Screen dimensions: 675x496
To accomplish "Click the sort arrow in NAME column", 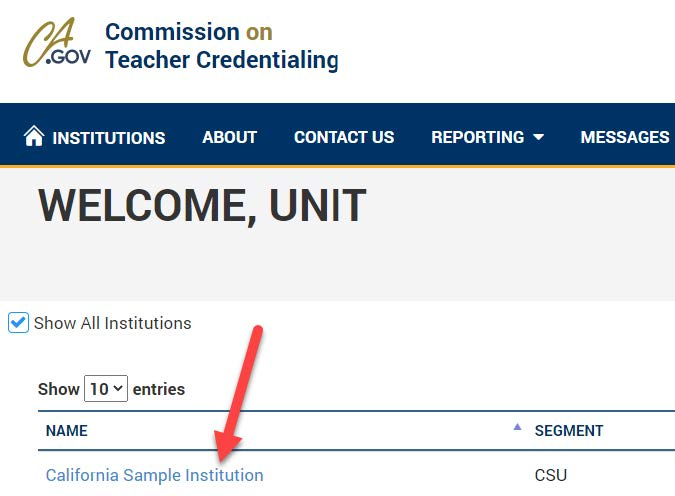I will (x=517, y=428).
